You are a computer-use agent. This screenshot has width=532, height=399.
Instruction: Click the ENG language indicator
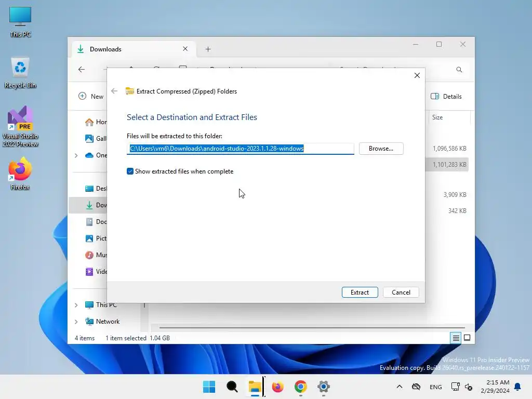click(436, 387)
